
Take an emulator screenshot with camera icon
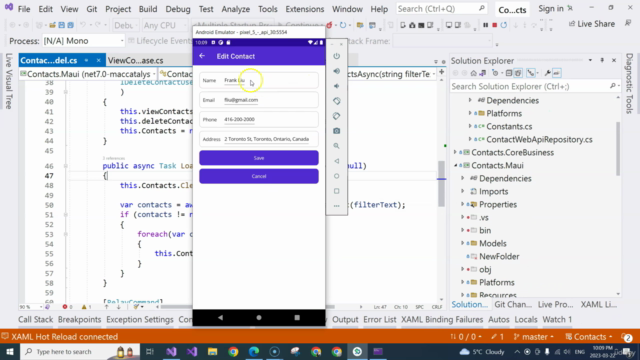click(x=336, y=131)
